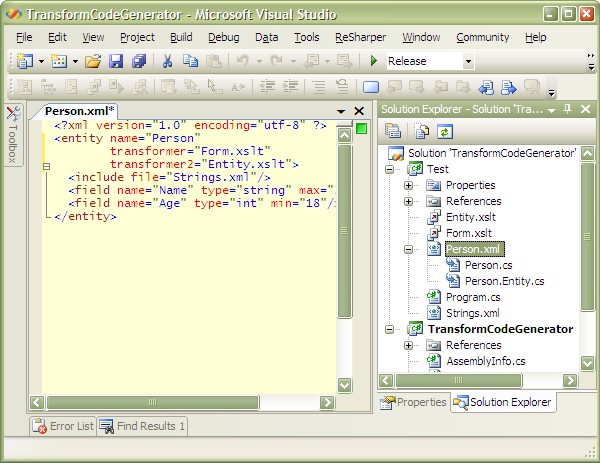Click the Copy toolbar icon
This screenshot has height=463, width=600.
point(190,61)
